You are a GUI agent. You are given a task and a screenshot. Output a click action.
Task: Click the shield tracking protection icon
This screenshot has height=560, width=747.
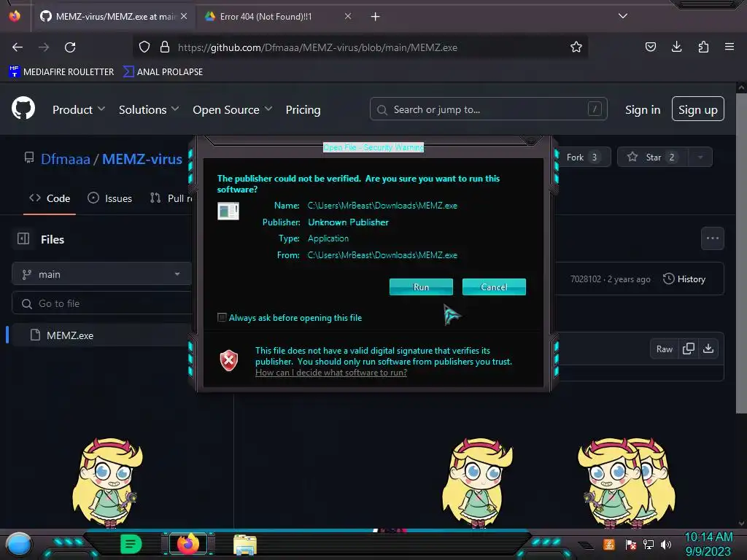144,47
